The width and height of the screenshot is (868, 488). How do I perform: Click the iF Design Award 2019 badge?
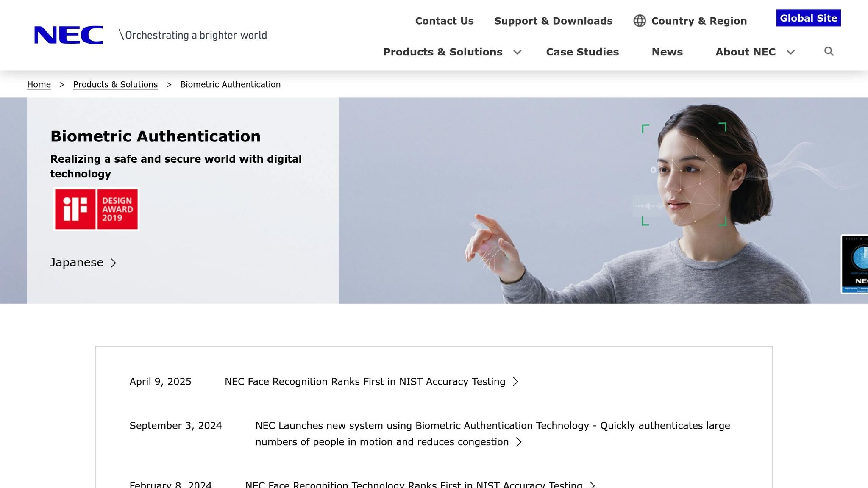click(x=96, y=209)
